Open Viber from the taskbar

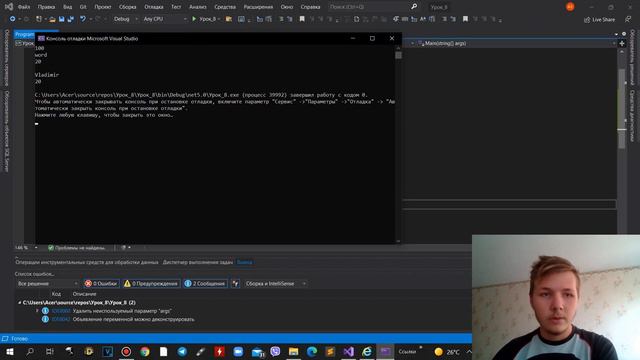(275, 351)
